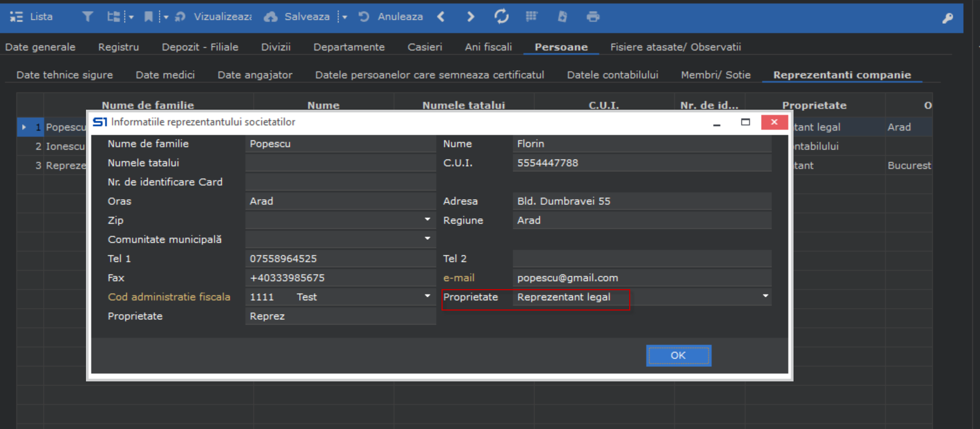Switch to the Date generale tab
The width and height of the screenshot is (980, 429).
pos(40,47)
